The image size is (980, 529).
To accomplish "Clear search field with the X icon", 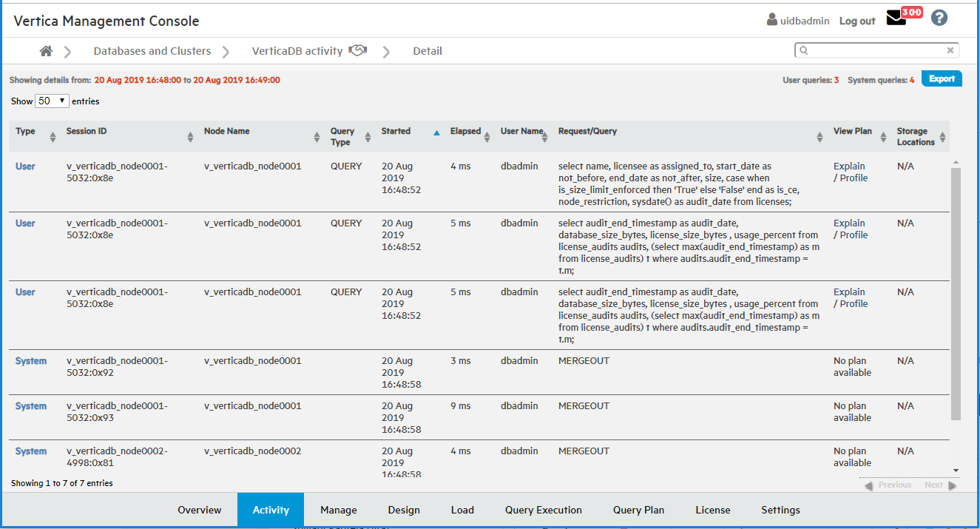I will click(950, 51).
